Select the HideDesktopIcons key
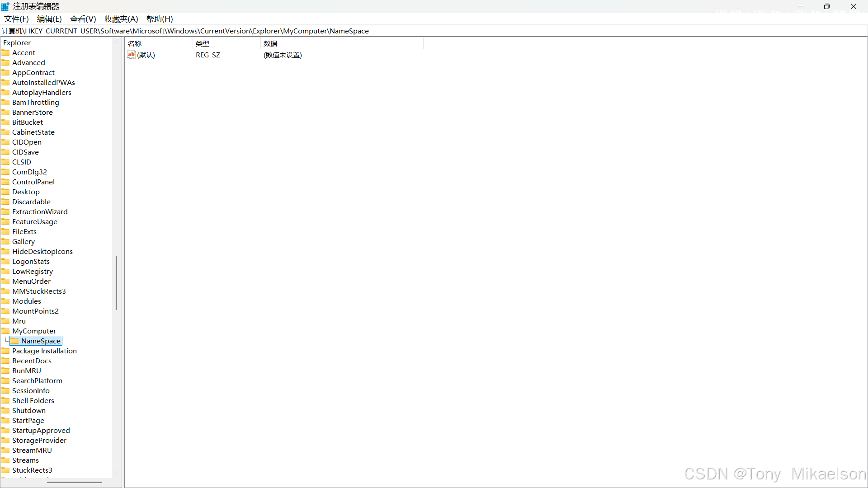The height and width of the screenshot is (488, 868). 42,251
